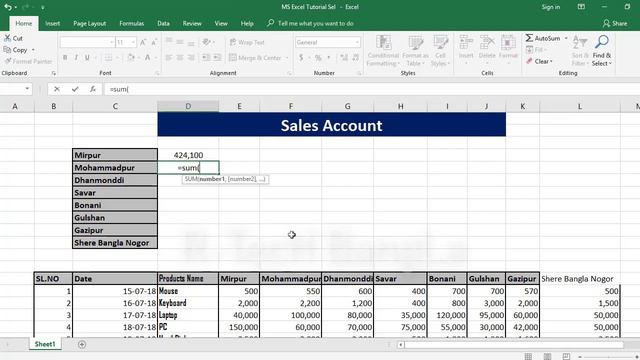The width and height of the screenshot is (640, 360).
Task: Open Conditional Formatting menu
Action: [x=383, y=51]
